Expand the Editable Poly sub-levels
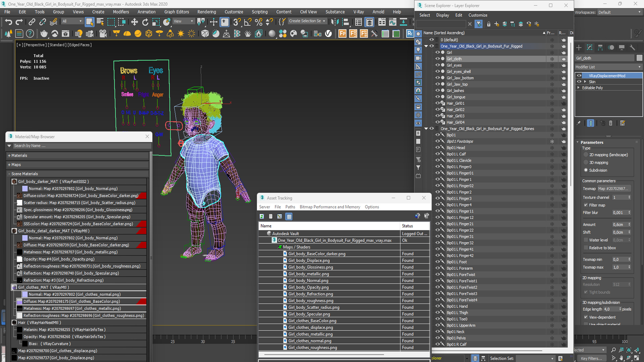 coord(579,87)
